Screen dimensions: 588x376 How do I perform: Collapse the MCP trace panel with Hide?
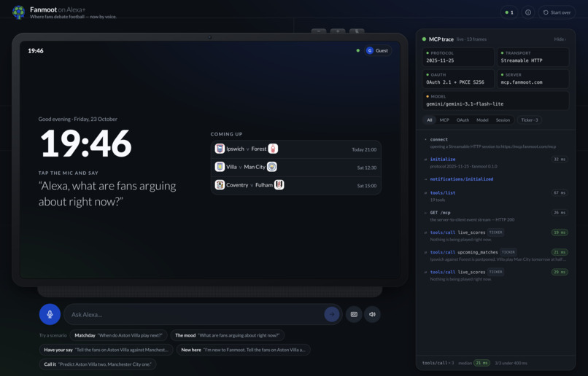tap(560, 39)
